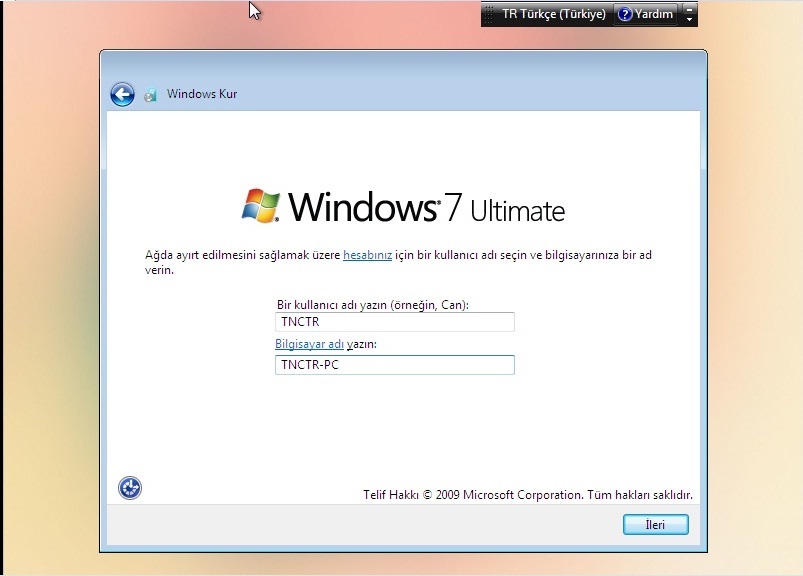The image size is (803, 576).
Task: Follow the hesabınız link
Action: pos(367,255)
